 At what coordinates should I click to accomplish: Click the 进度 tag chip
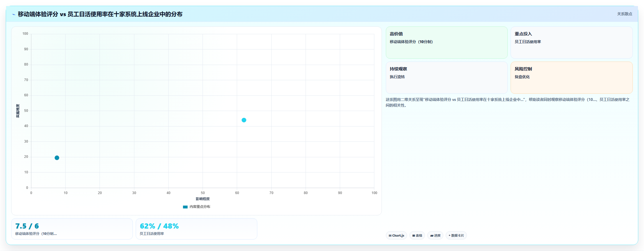click(x=435, y=235)
